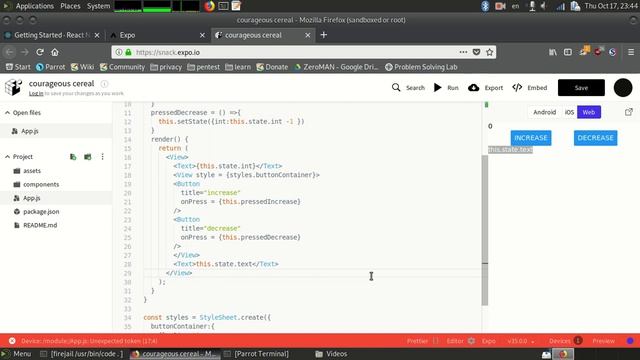Select the Web preview tab
This screenshot has height=360, width=640.
589,112
